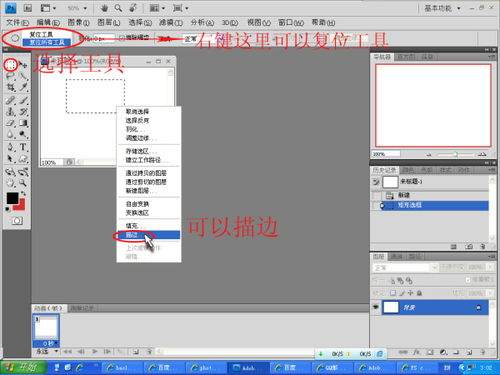500x375 pixels.
Task: Reset default foreground/background colors
Action: coord(7,209)
